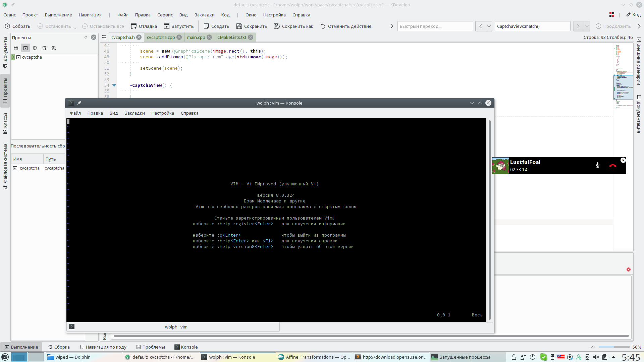Open the Konsole Файл menu
Viewport: 644px width, 362px height.
[x=75, y=113]
